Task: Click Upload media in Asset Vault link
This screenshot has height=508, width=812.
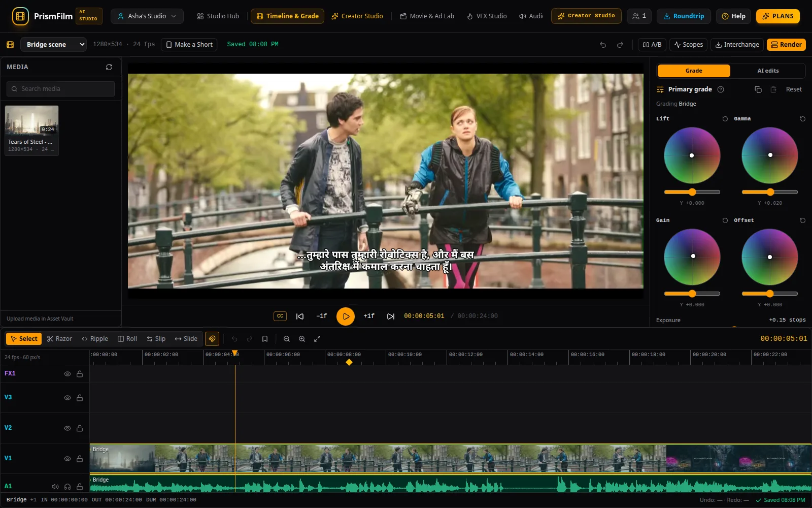Action: [x=40, y=319]
